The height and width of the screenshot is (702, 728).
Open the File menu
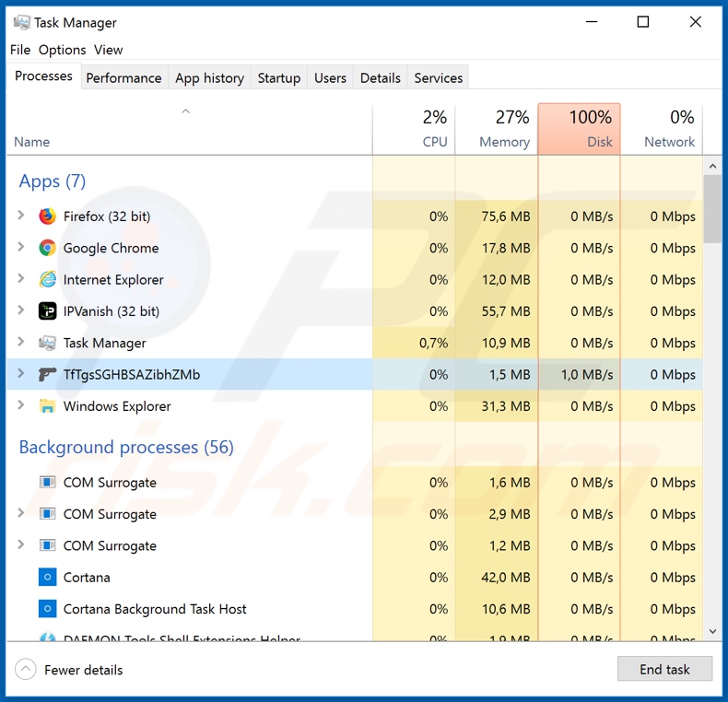tap(20, 50)
